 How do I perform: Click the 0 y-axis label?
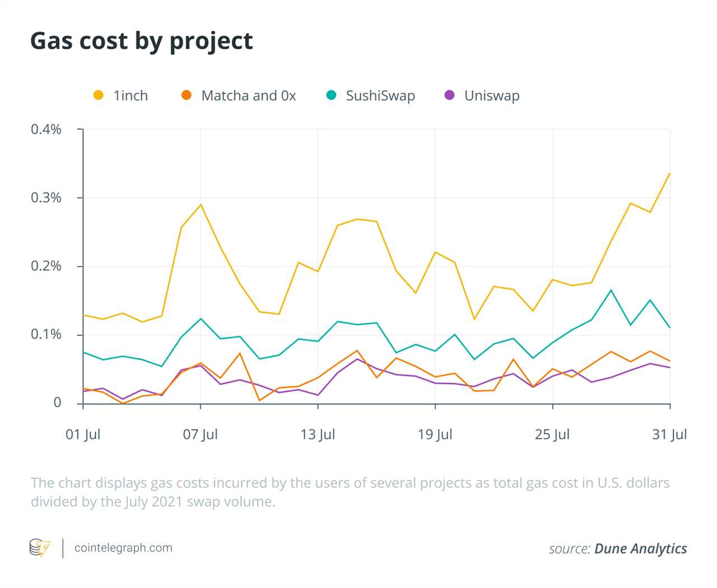[57, 403]
